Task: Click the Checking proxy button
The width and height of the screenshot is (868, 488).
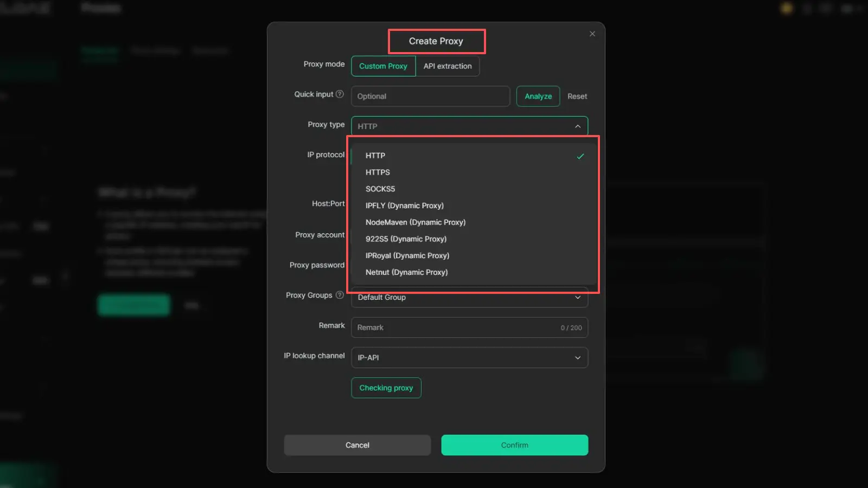Action: click(x=386, y=388)
